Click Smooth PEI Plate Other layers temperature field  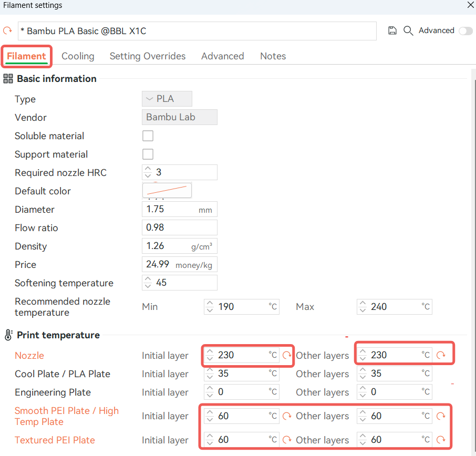click(395, 416)
